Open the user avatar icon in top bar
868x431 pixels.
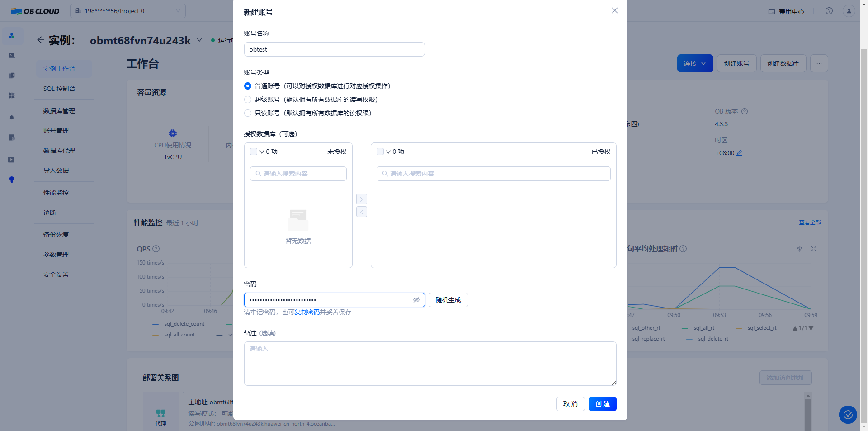tap(849, 11)
